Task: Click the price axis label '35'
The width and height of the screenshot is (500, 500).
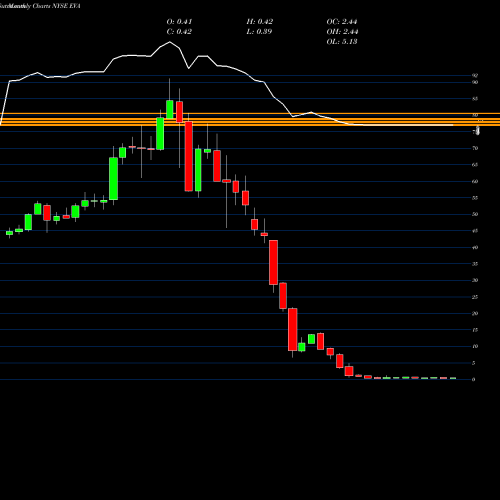Action: click(x=475, y=264)
